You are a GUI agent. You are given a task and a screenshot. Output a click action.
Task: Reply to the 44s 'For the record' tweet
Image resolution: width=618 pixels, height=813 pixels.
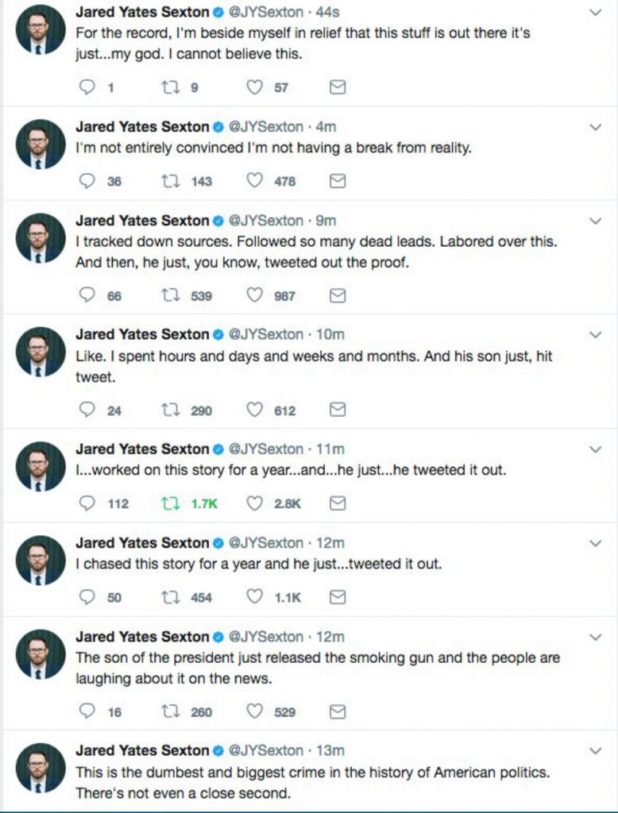click(x=85, y=88)
